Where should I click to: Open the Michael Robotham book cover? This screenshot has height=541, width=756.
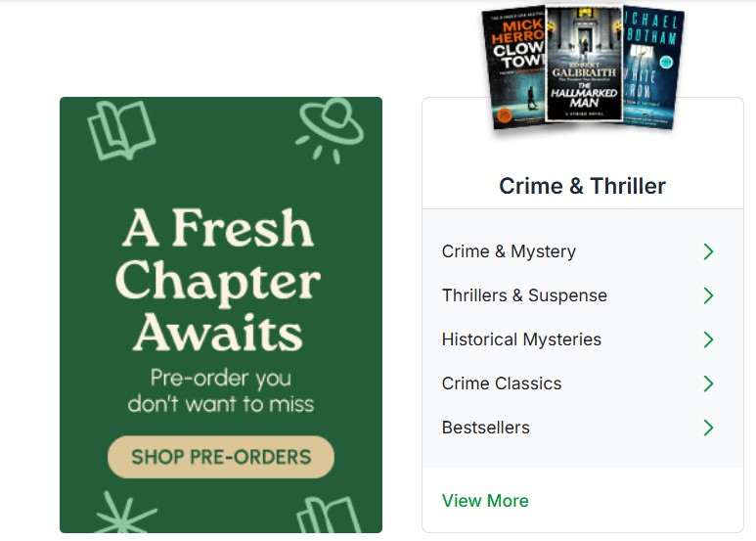pyautogui.click(x=652, y=68)
